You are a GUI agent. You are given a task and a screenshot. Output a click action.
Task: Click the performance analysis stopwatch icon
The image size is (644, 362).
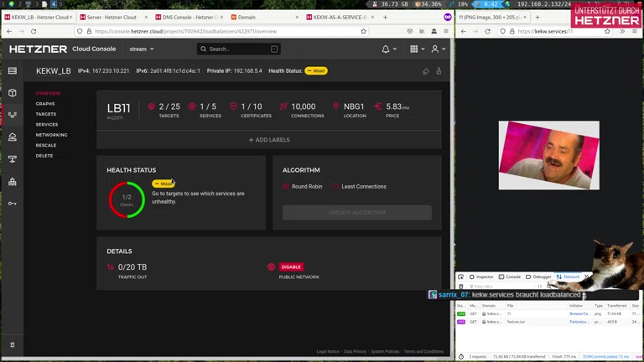[461, 357]
